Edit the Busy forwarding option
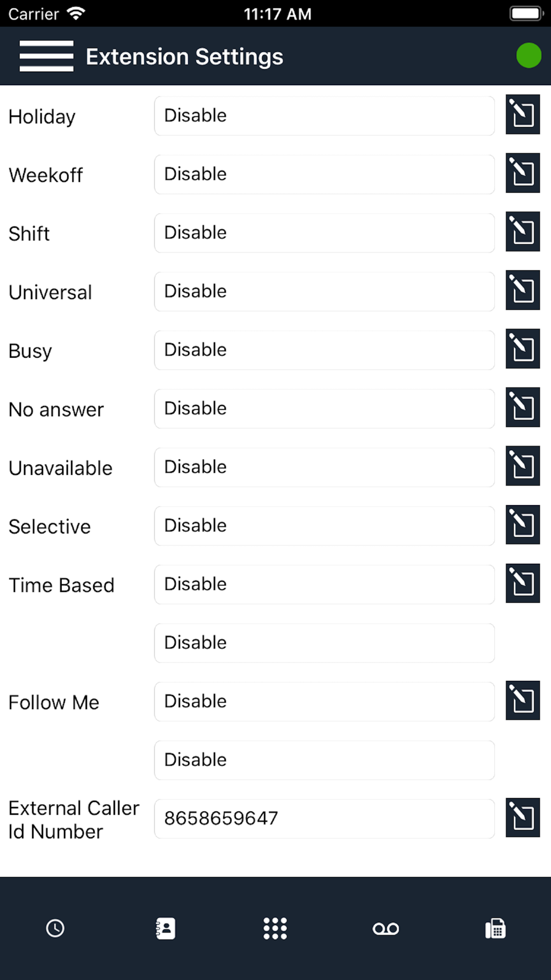 pyautogui.click(x=522, y=349)
